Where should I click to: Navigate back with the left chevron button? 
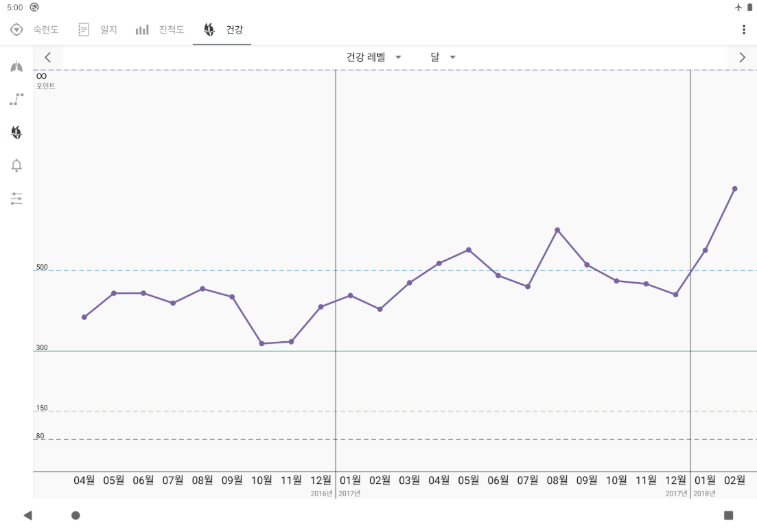(47, 57)
